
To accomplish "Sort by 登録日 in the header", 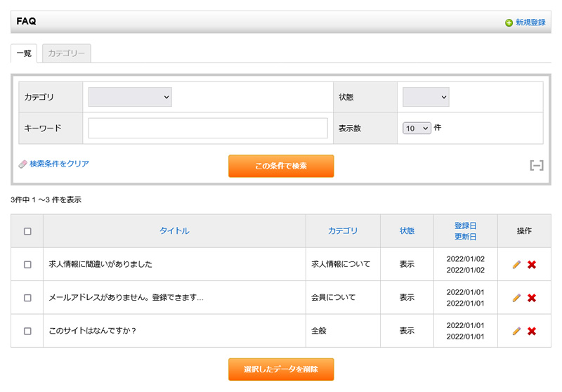I will point(465,226).
